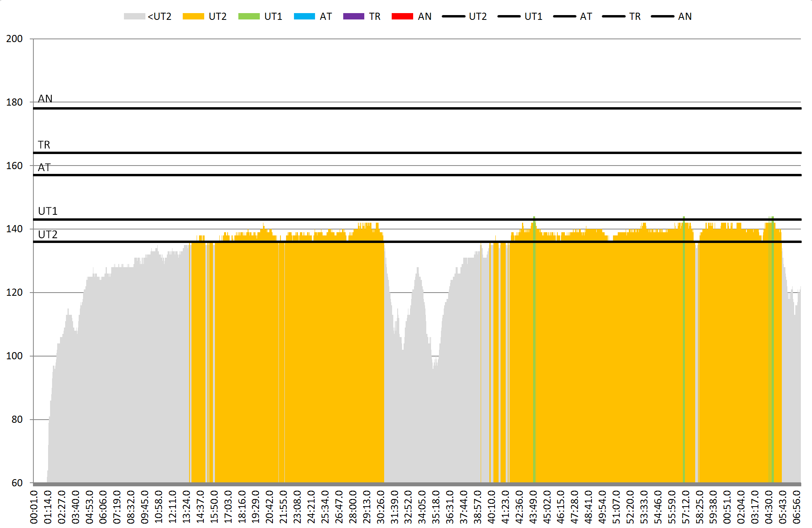812x528 pixels.
Task: Click the red AN legend swatch
Action: point(402,16)
